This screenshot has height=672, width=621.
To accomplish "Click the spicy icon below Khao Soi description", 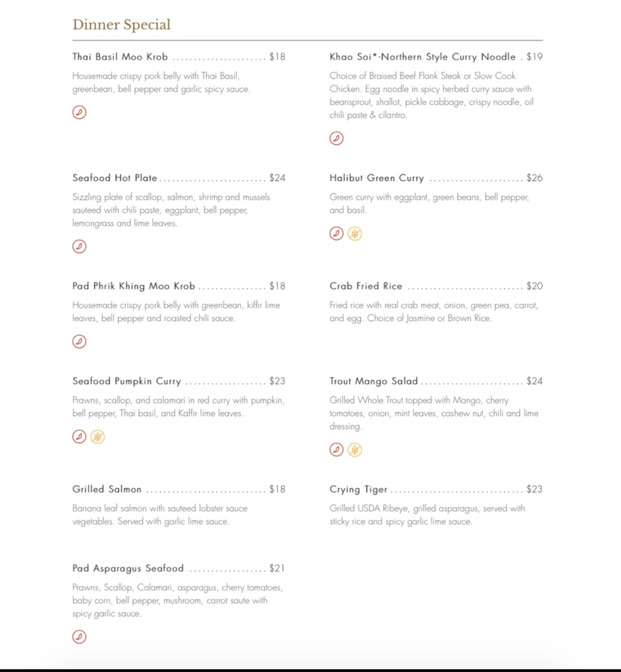I will 336,138.
